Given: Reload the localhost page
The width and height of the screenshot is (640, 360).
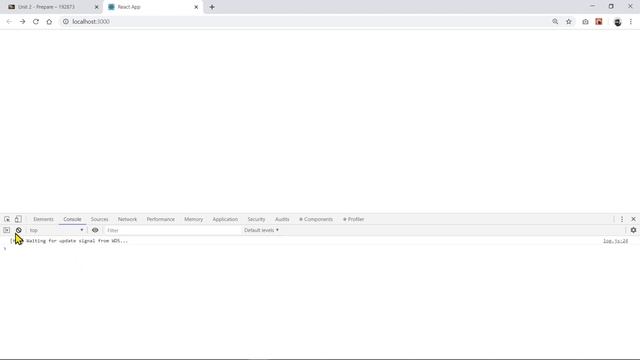Looking at the screenshot, I should pyautogui.click(x=36, y=22).
